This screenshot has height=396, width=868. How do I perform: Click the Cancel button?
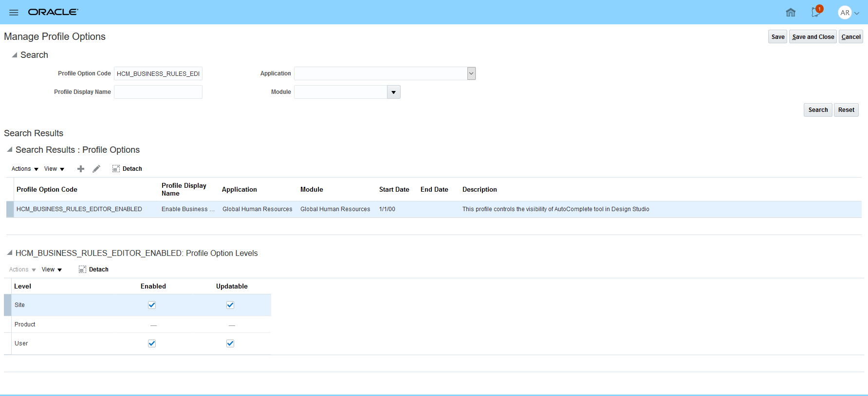pos(851,37)
